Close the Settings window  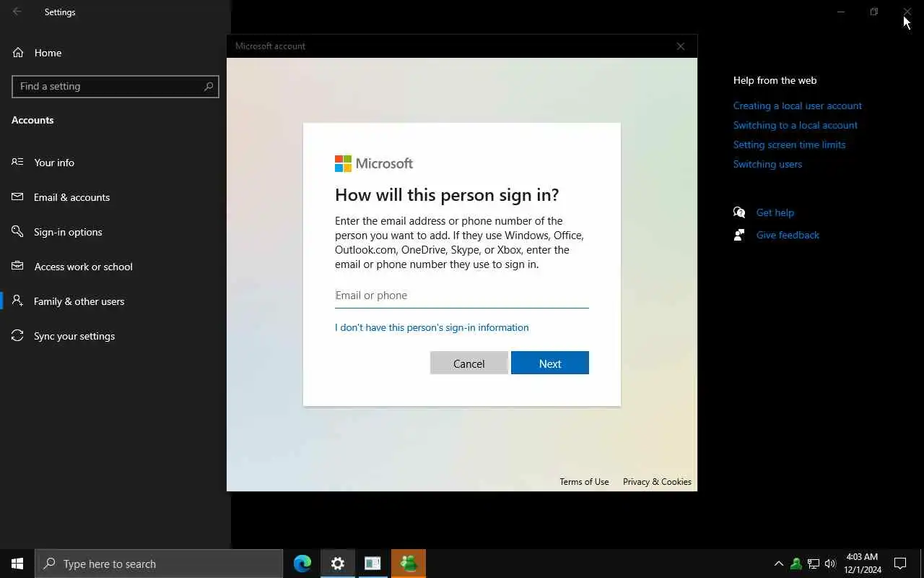tap(907, 12)
